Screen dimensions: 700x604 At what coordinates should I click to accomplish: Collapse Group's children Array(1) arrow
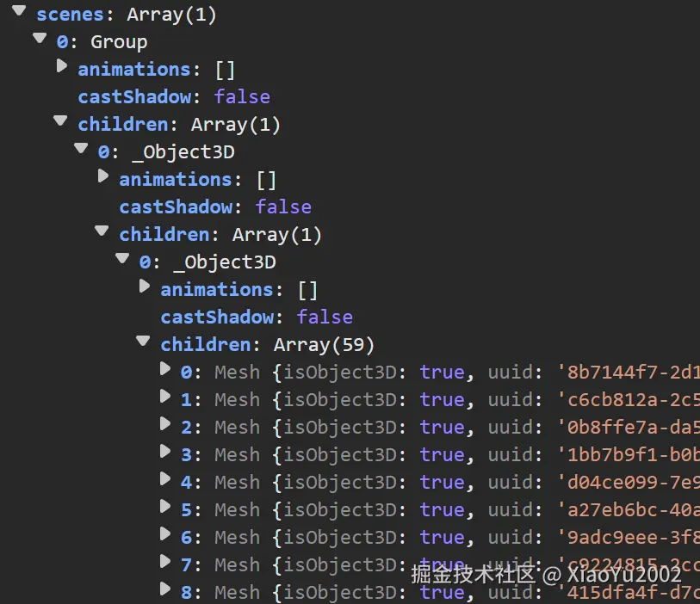[60, 121]
